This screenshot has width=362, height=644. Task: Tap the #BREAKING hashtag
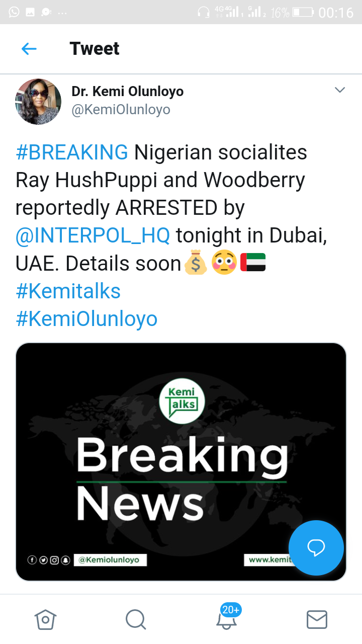[x=72, y=152]
